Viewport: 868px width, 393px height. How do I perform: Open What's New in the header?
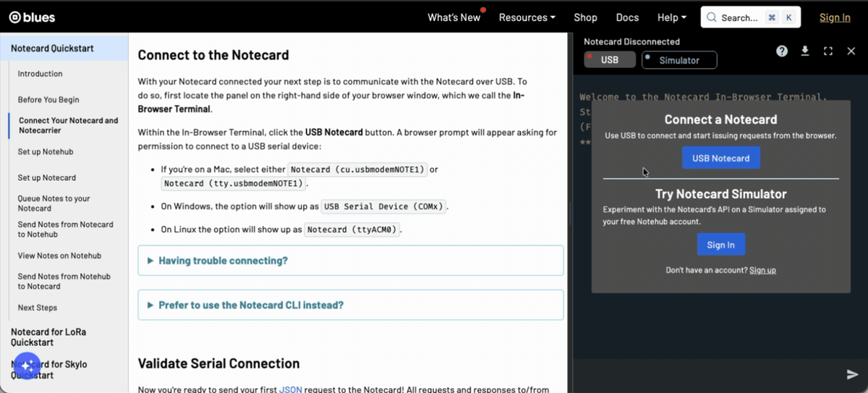[454, 17]
